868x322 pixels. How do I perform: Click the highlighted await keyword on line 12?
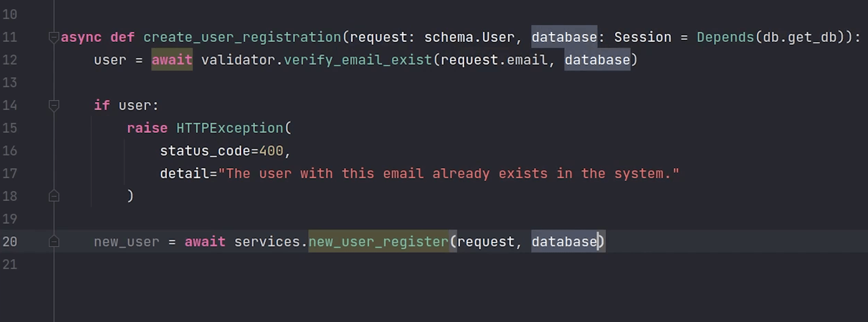[172, 60]
